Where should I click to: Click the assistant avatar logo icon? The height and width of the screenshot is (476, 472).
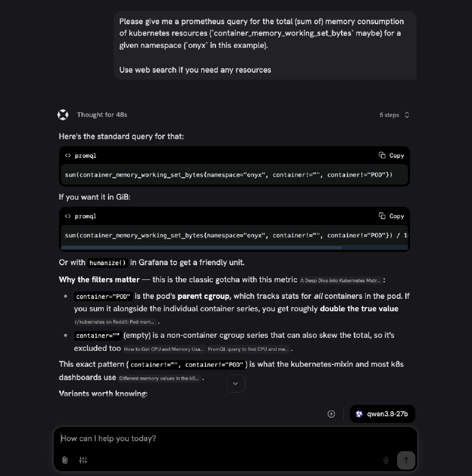point(63,115)
